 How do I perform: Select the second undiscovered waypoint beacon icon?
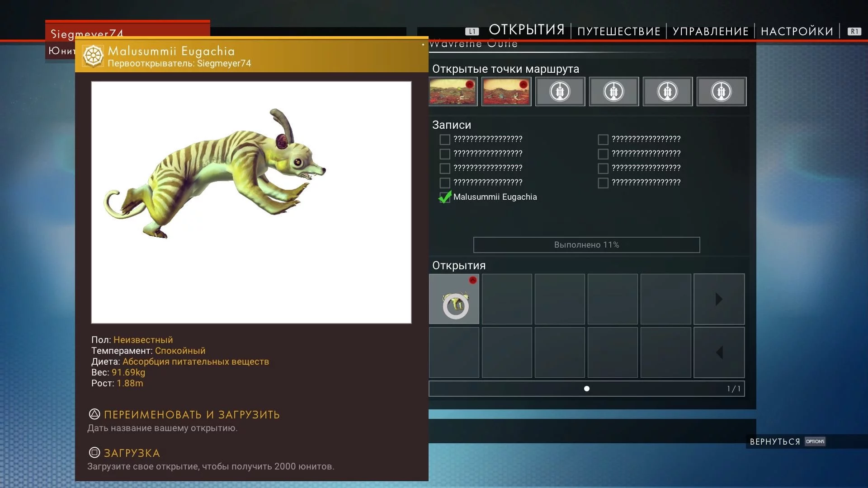(614, 92)
